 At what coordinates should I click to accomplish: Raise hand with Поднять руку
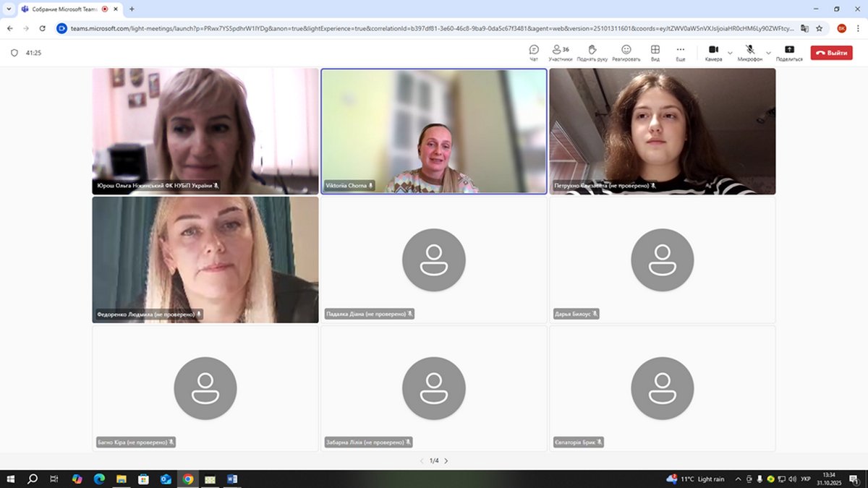click(x=592, y=51)
